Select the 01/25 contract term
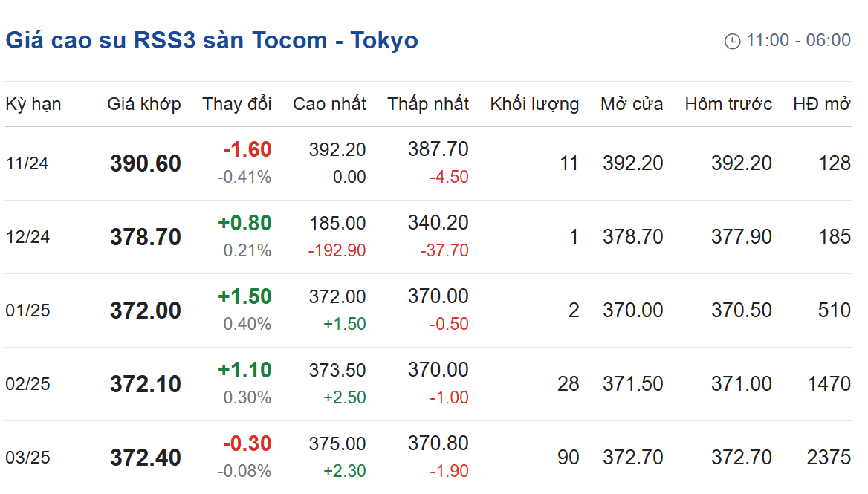Viewport: 868px width, 494px height. [27, 311]
